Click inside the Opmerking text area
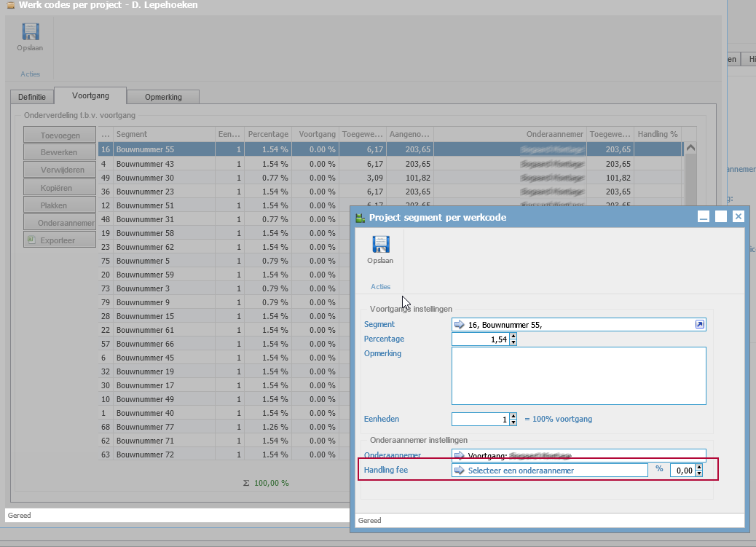 point(578,375)
